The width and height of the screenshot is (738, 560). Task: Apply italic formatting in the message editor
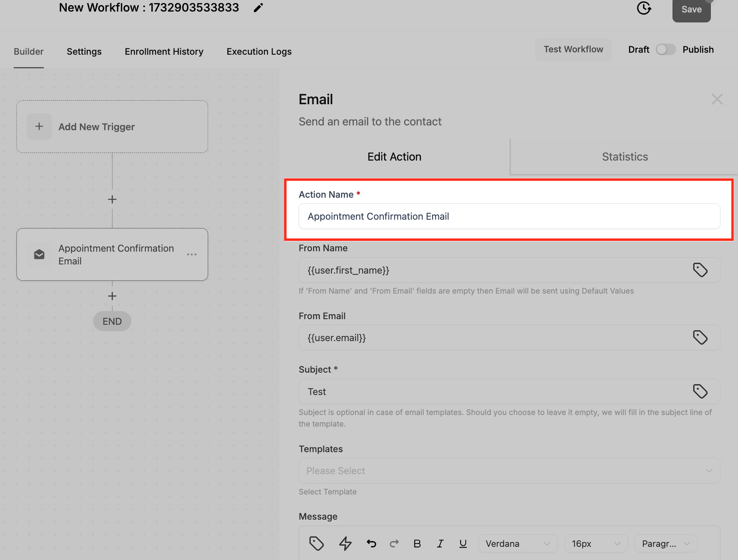click(x=440, y=543)
